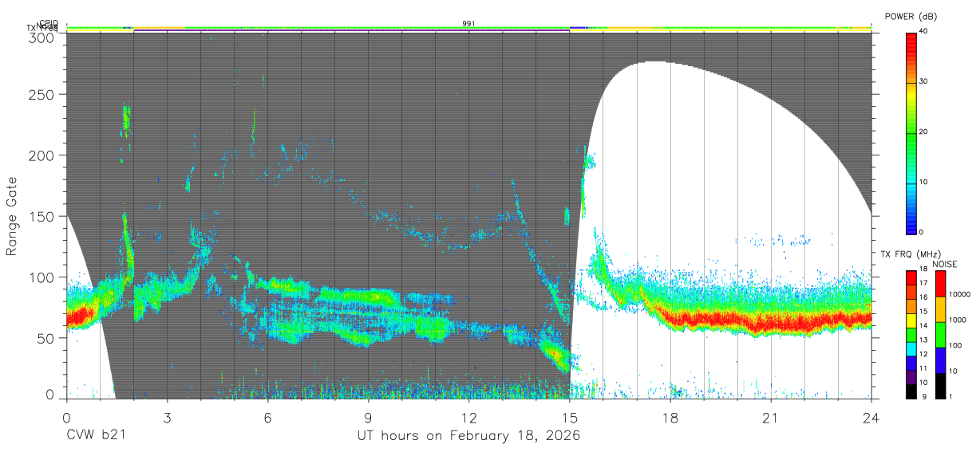This screenshot has height=452, width=980.
Task: Click the x-axis tick label '9'
Action: coord(368,418)
